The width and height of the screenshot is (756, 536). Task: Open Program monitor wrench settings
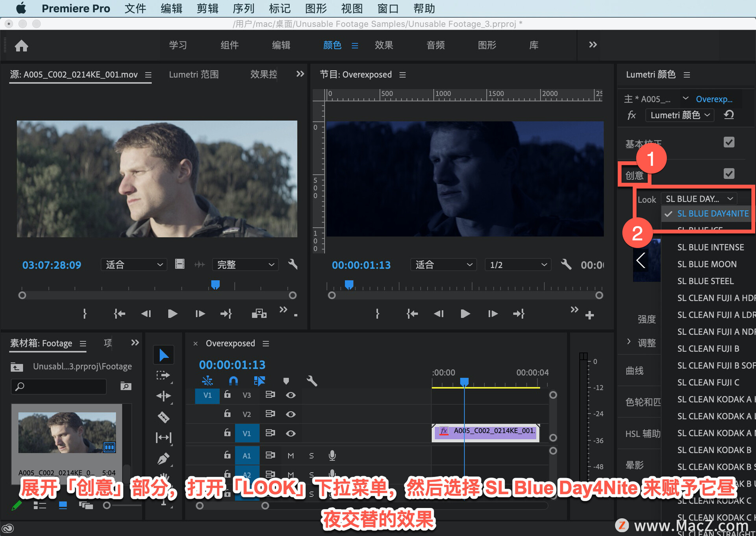point(566,264)
